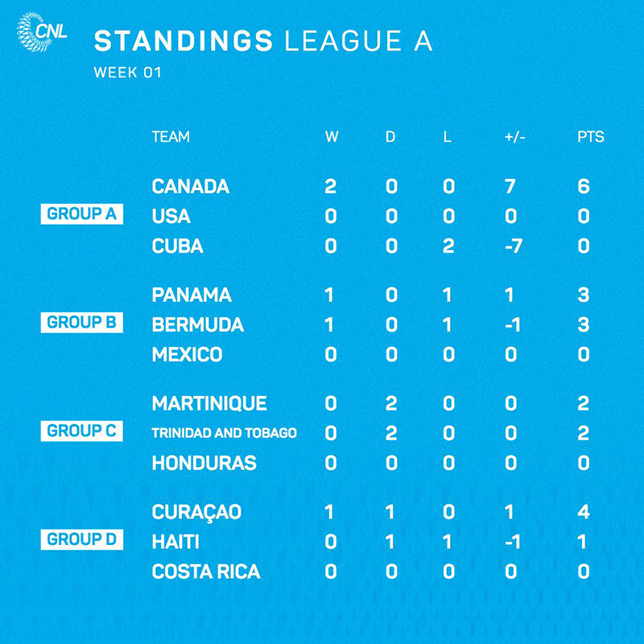Select the MARTINIQUE team name
This screenshot has width=644, height=644.
[x=209, y=403]
